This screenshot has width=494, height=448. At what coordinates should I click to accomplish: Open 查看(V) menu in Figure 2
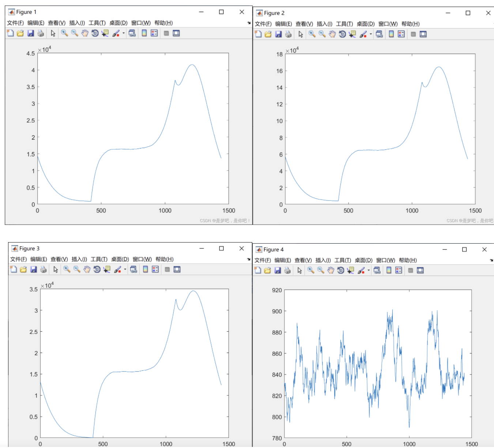pyautogui.click(x=304, y=24)
